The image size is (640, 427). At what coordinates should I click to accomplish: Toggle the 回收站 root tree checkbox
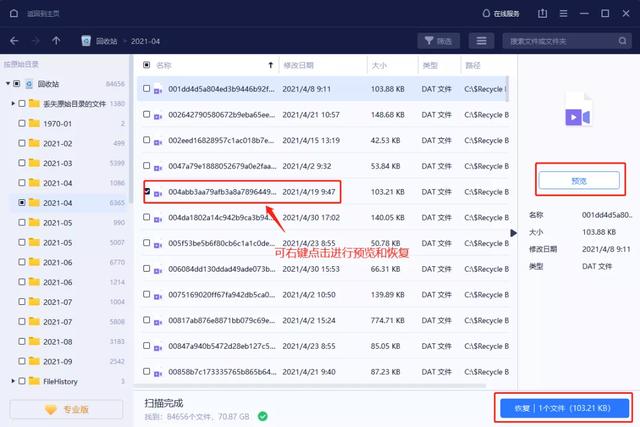tap(17, 84)
